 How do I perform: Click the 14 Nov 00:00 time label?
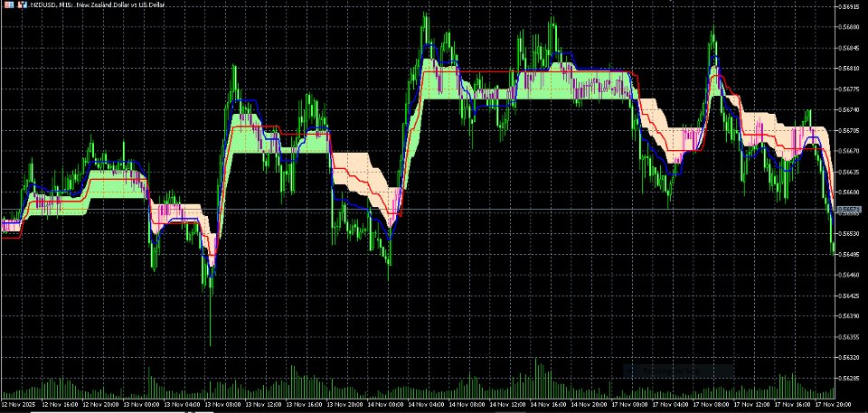[x=386, y=404]
